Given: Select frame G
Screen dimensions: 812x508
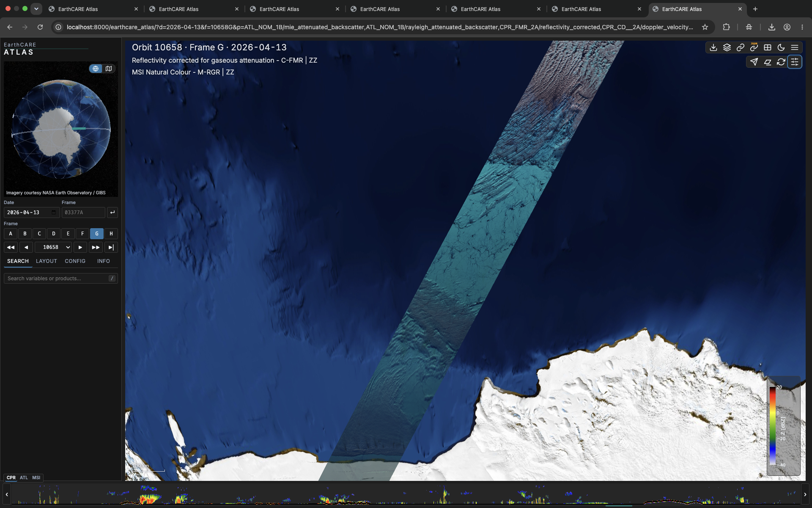Looking at the screenshot, I should click(97, 234).
